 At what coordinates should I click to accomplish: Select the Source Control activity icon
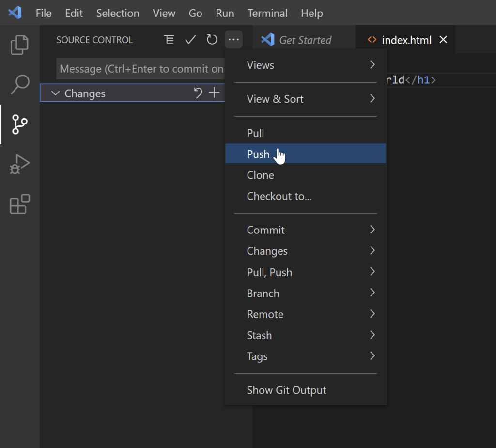point(19,124)
